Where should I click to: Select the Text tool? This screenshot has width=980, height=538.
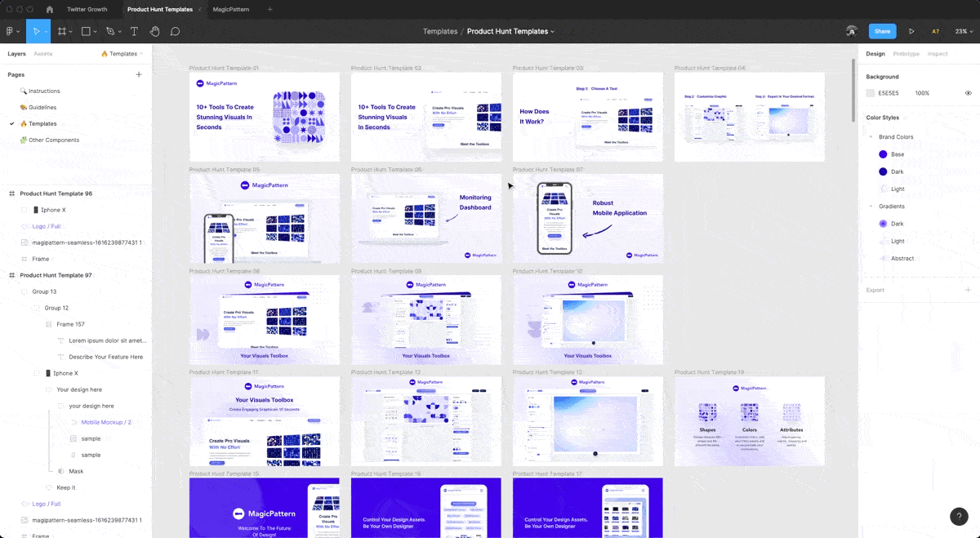(x=135, y=31)
